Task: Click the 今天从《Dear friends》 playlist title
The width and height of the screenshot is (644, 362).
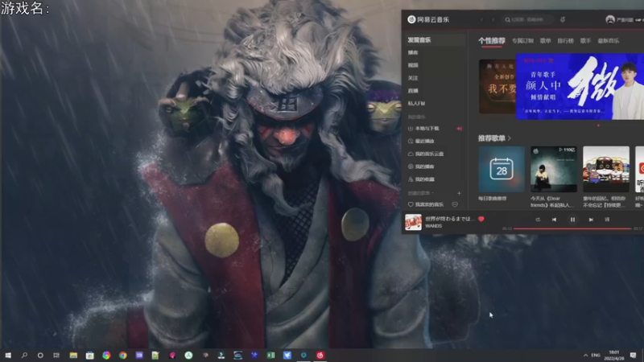Action: point(553,202)
